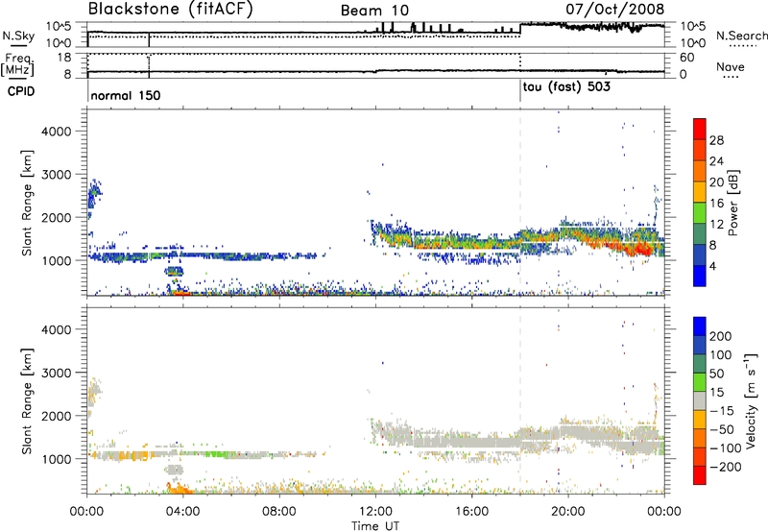The image size is (768, 532).
Task: Click the '60' Nave tick label
Action: tap(686, 58)
